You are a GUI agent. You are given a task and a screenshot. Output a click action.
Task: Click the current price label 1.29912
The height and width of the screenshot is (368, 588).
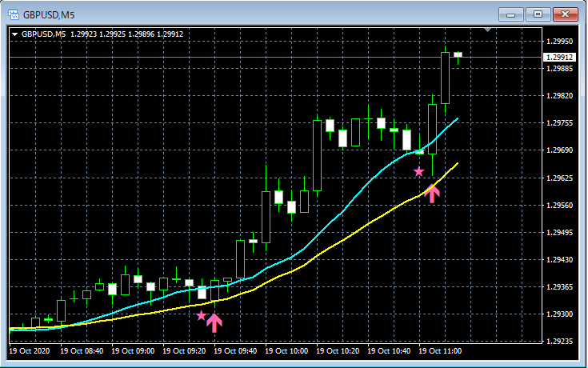point(559,58)
